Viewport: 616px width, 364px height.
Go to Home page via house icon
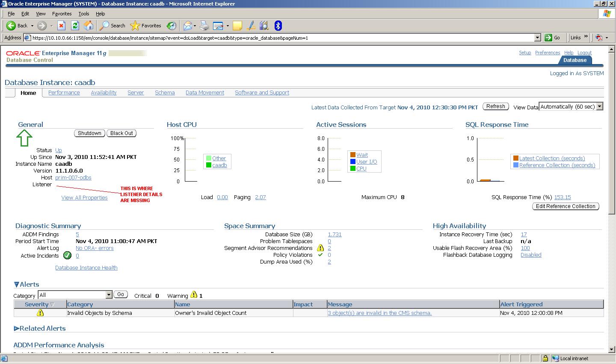pos(89,26)
